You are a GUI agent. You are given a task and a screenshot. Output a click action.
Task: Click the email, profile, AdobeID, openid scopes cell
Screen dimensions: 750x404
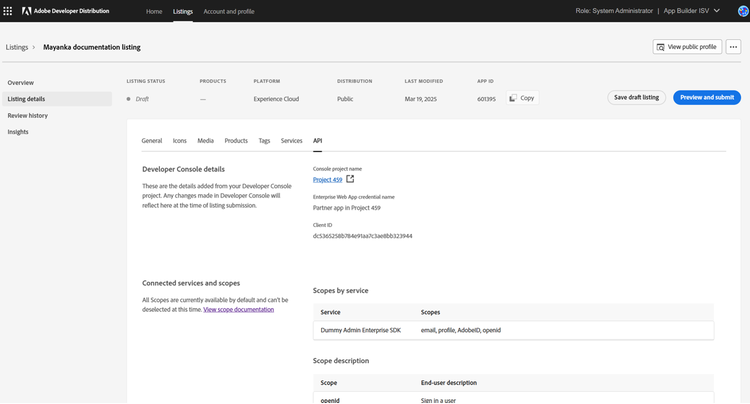tap(461, 330)
